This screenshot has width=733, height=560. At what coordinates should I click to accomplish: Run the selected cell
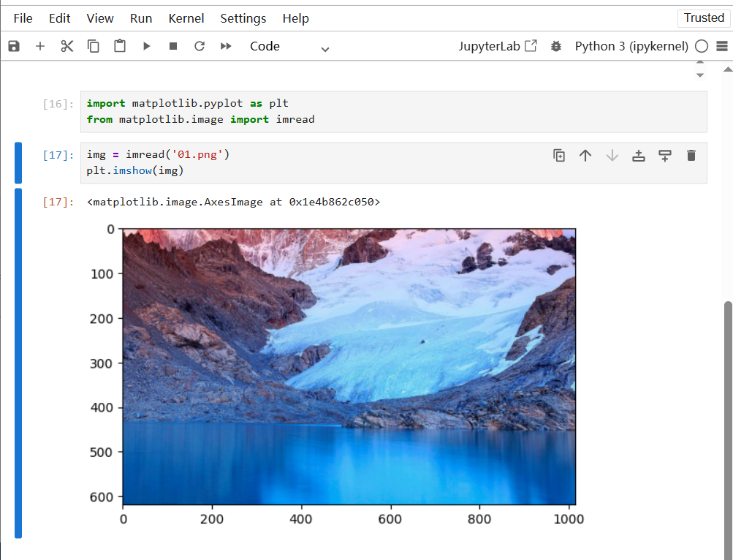146,46
